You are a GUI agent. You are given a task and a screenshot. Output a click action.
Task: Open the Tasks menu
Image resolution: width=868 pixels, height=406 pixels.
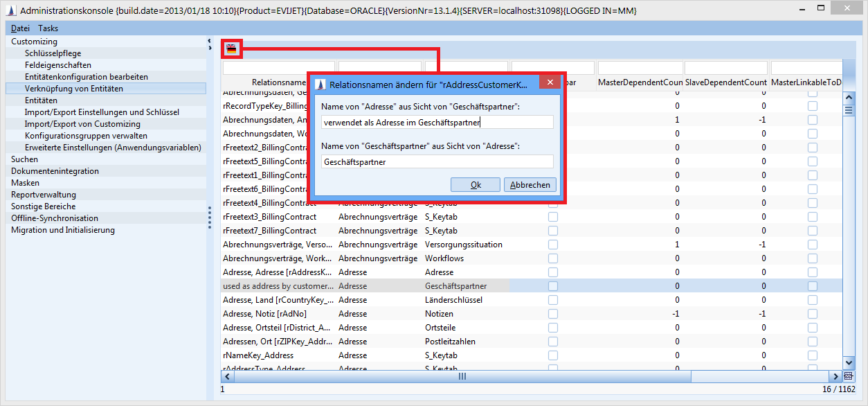click(x=48, y=28)
